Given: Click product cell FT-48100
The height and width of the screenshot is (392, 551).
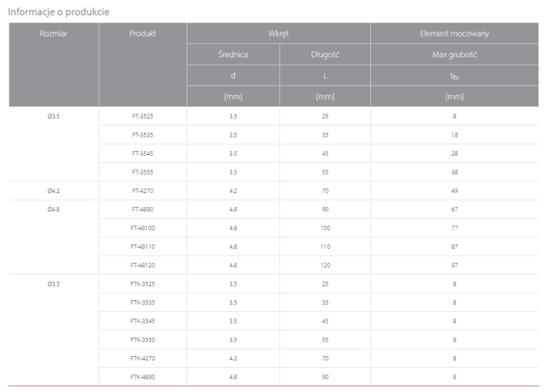Looking at the screenshot, I should 143,228.
